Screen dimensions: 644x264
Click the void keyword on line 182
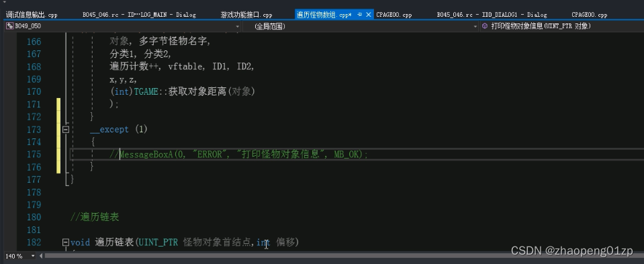tap(80, 243)
